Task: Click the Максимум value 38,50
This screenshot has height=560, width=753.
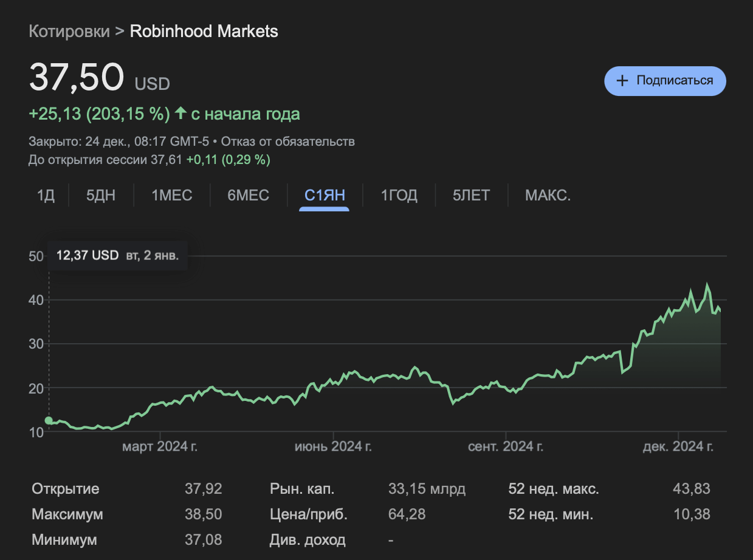Action: tap(204, 514)
